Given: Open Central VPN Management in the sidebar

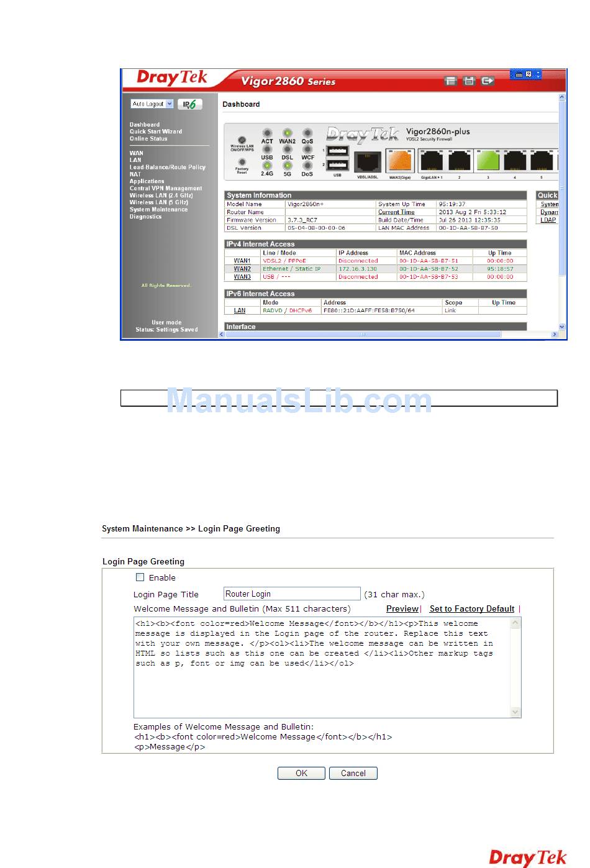Looking at the screenshot, I should tap(166, 188).
